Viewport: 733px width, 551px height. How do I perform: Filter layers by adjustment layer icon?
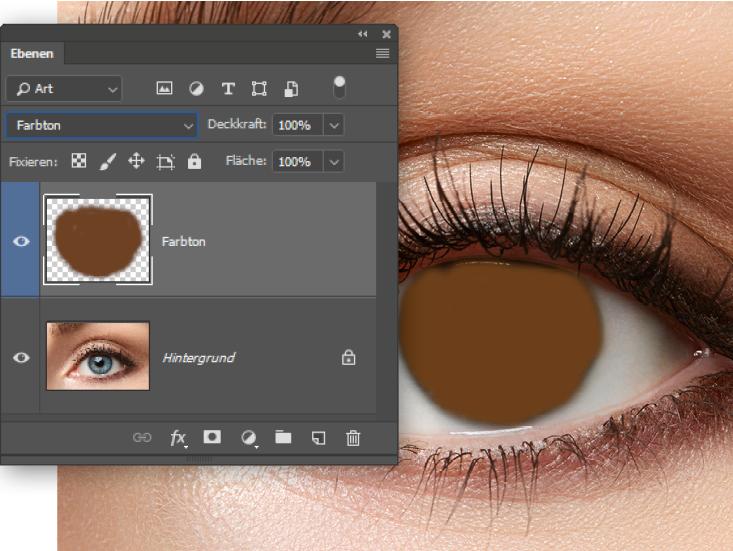tap(196, 89)
